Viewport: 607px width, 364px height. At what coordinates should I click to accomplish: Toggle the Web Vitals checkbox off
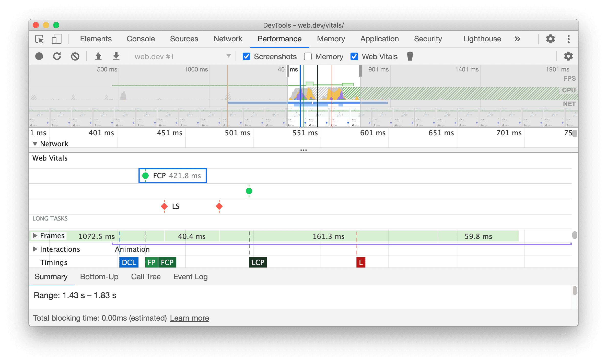click(x=353, y=56)
